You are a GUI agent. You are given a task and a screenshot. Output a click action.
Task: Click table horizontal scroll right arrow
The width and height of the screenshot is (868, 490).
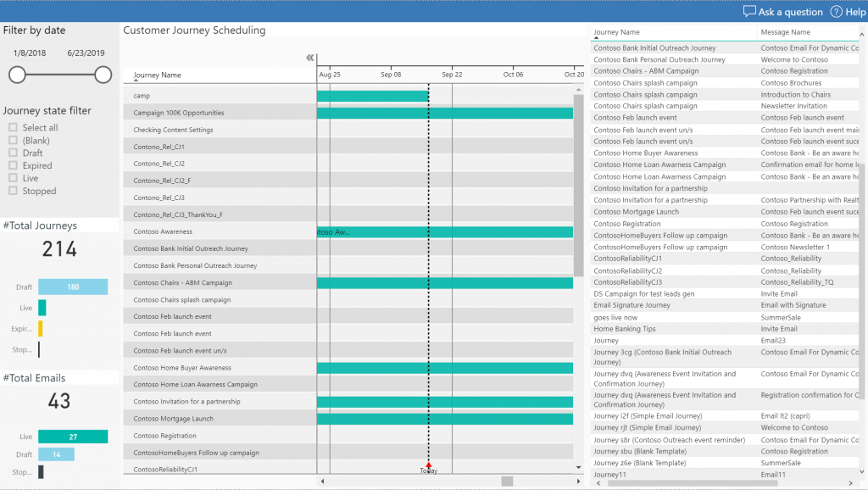pos(851,483)
